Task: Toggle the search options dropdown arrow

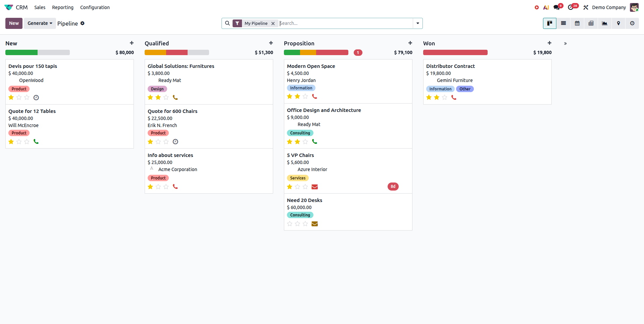Action: (x=418, y=23)
